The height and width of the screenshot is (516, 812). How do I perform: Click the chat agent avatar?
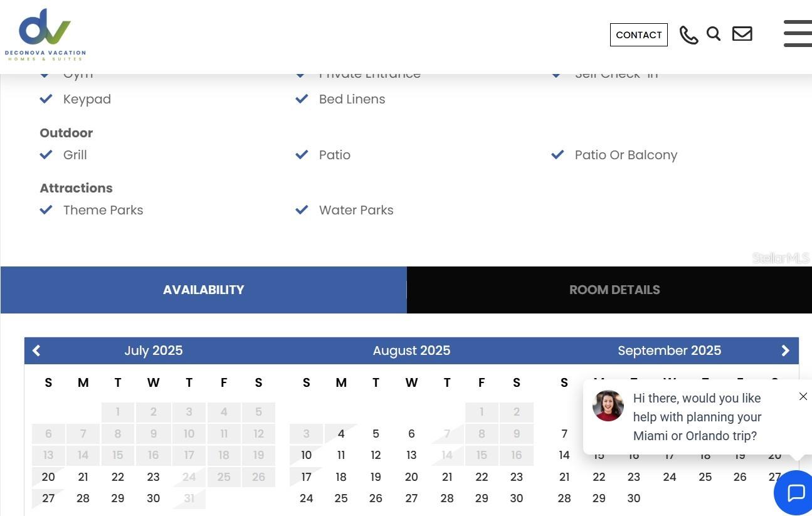608,406
